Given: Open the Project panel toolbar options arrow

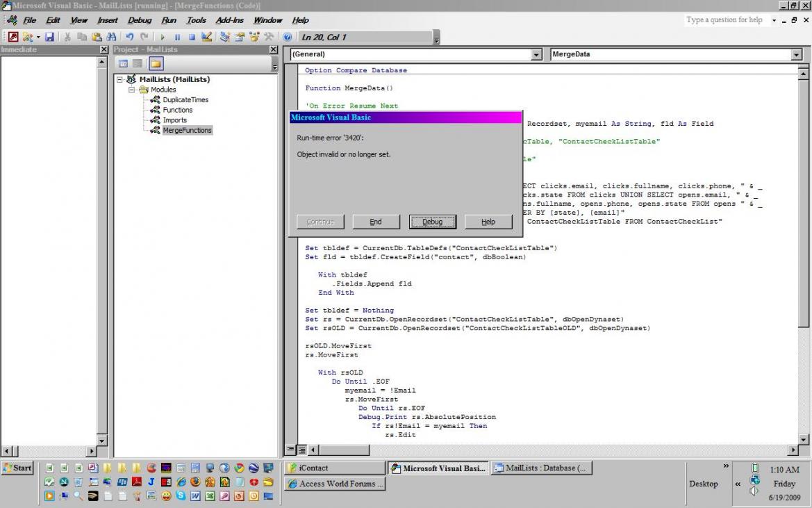Looking at the screenshot, I should (x=274, y=65).
